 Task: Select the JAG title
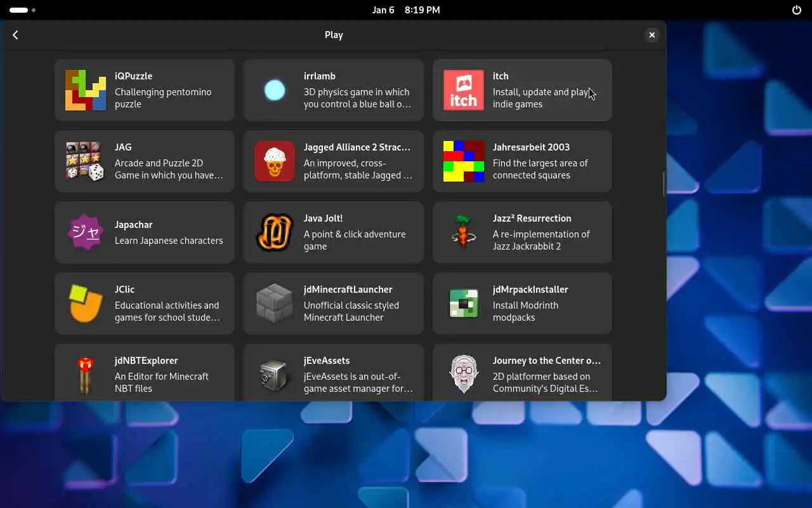(123, 147)
